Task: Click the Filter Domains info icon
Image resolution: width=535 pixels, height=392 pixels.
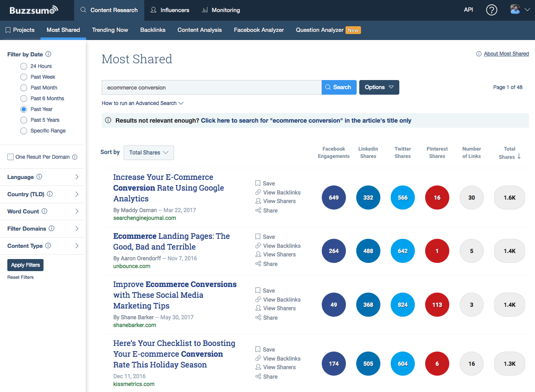Action: (52, 228)
